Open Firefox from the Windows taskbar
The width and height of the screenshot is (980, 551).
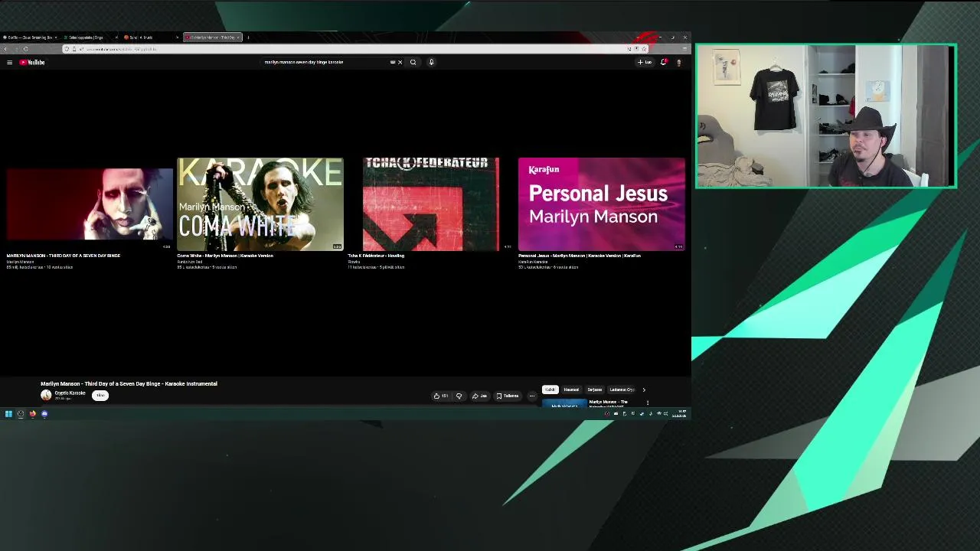click(x=32, y=414)
